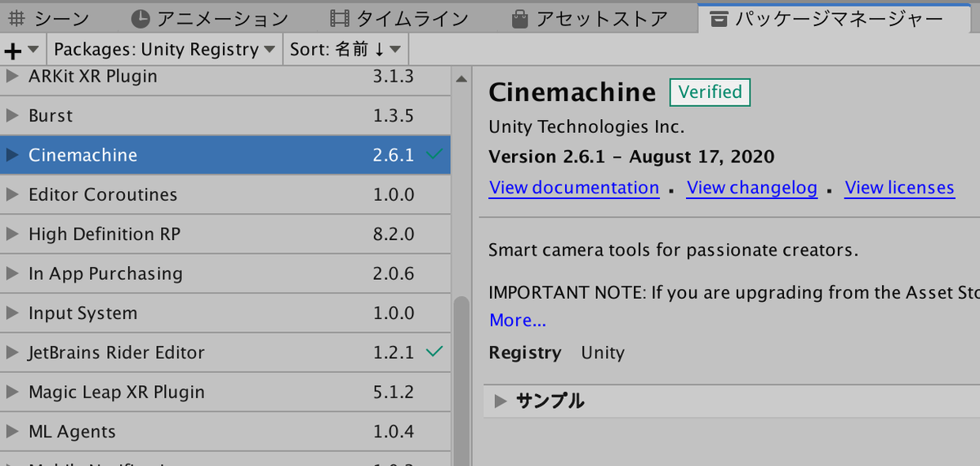Click the Registry Unity label
The image size is (980, 466).
pyautogui.click(x=556, y=353)
